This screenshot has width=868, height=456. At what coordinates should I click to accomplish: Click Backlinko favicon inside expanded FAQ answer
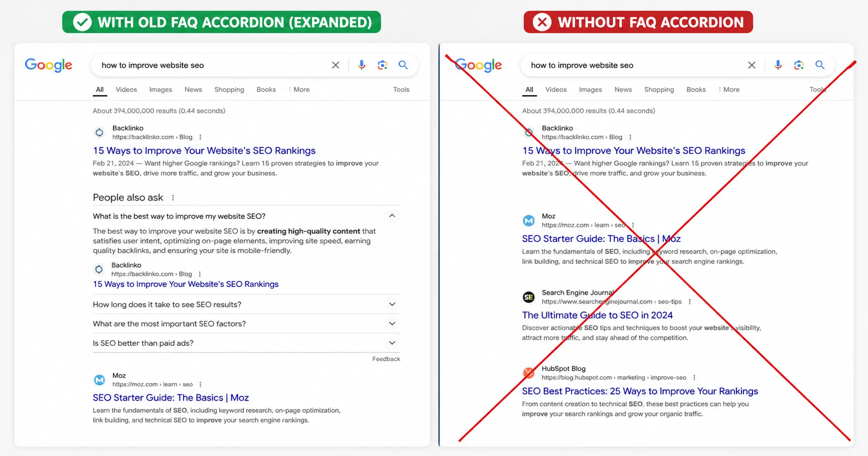pos(99,269)
